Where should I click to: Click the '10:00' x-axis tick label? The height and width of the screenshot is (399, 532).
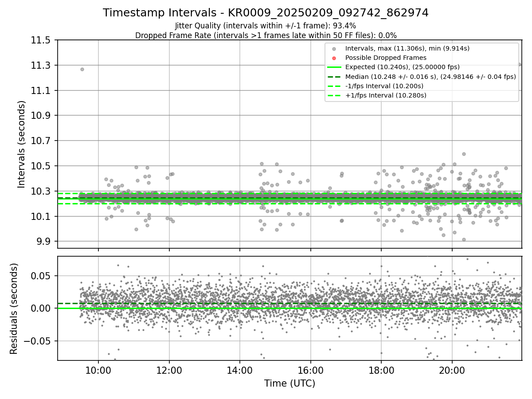(98, 370)
